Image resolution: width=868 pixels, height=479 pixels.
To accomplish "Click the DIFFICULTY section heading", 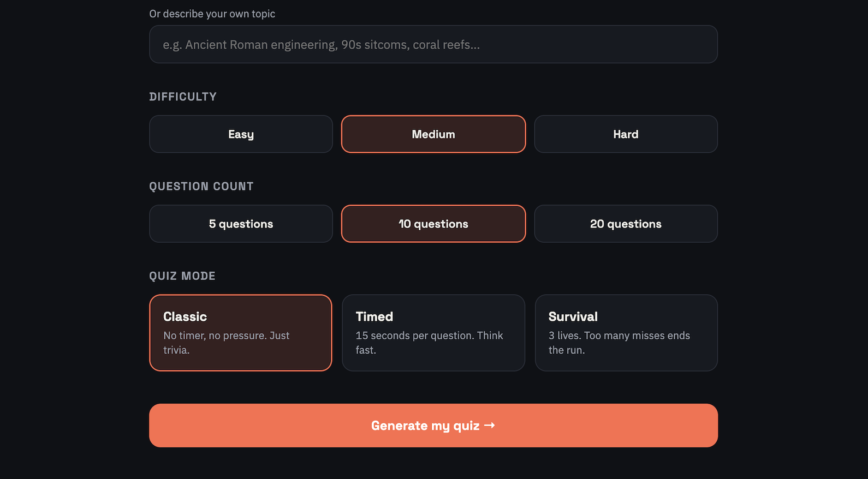I will [183, 97].
